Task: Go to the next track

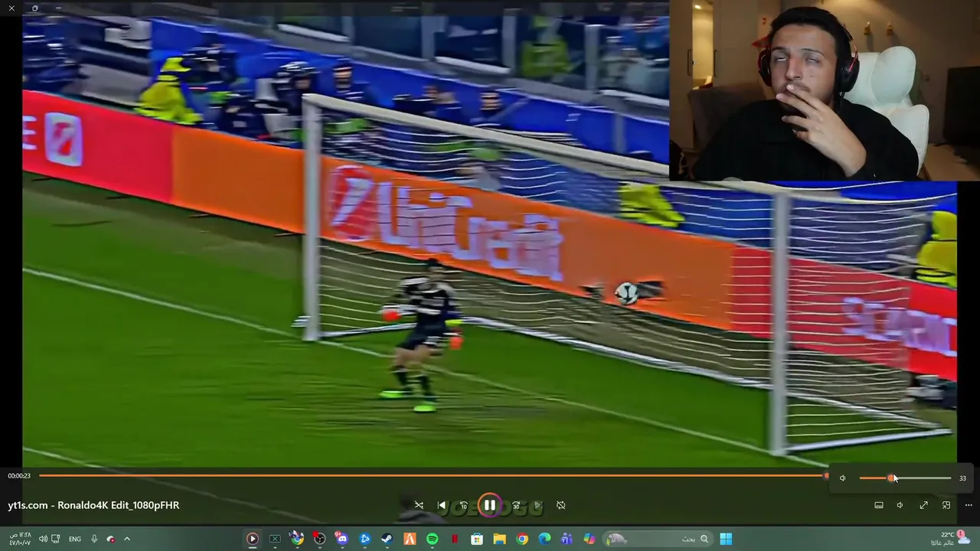Action: click(x=537, y=505)
